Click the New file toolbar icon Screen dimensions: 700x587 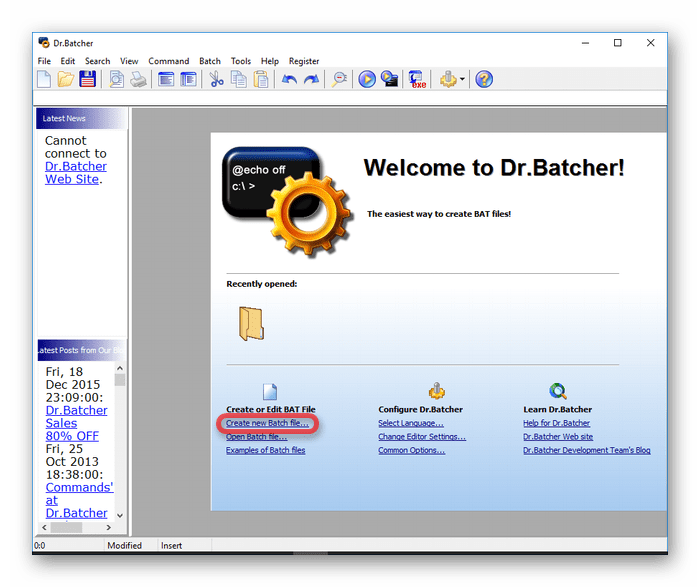click(x=44, y=79)
